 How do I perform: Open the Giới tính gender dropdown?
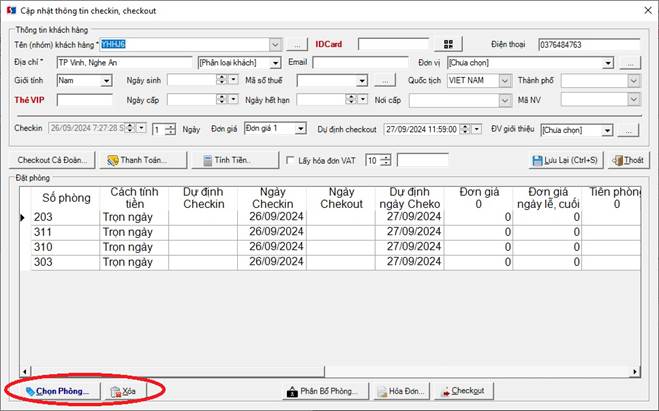click(107, 81)
